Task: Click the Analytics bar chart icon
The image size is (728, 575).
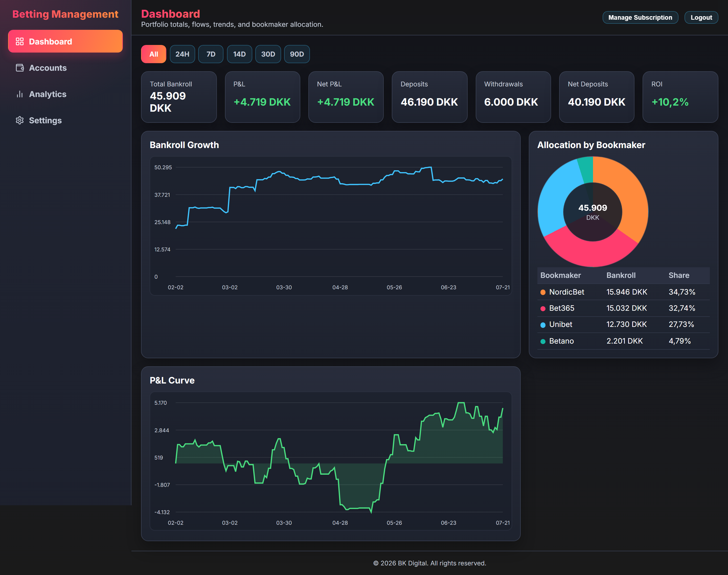Action: pos(19,94)
